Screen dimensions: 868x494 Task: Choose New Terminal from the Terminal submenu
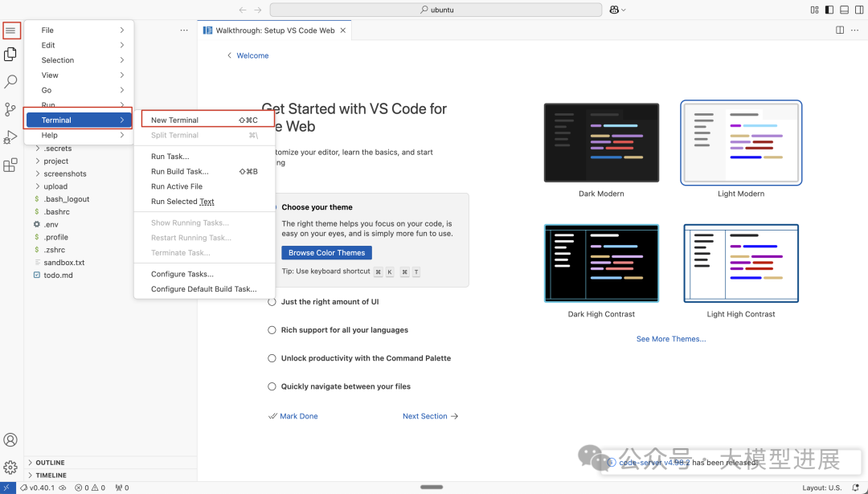point(204,120)
